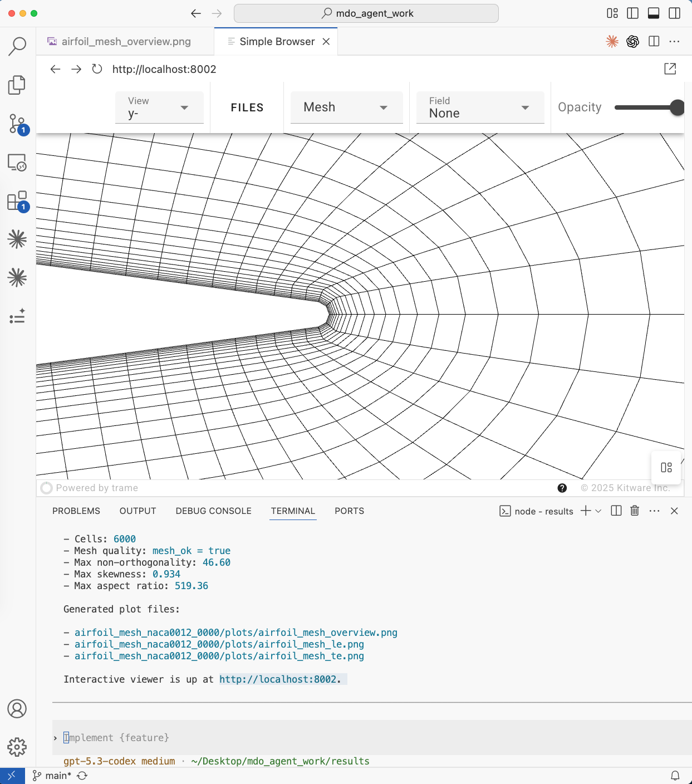
Task: Open the Mesh representation dropdown
Action: [x=346, y=107]
